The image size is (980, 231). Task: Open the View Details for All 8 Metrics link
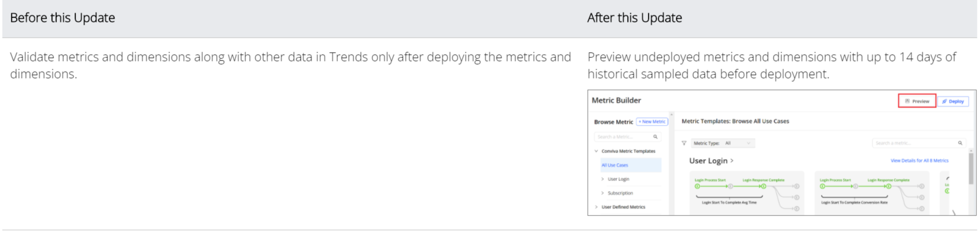pos(919,161)
